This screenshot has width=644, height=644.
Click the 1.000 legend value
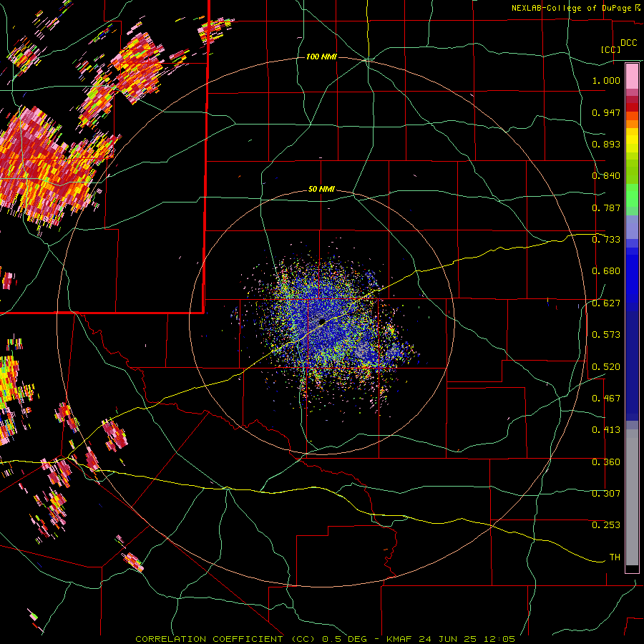tap(606, 80)
